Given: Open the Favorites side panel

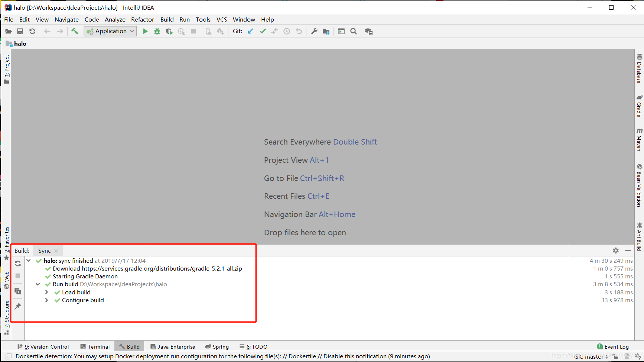Looking at the screenshot, I should tap(7, 243).
